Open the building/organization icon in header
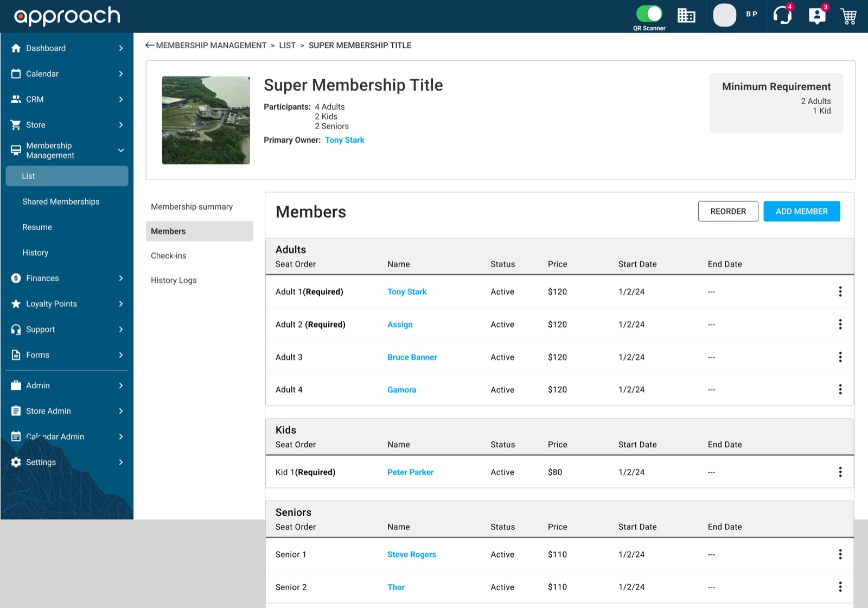 686,16
